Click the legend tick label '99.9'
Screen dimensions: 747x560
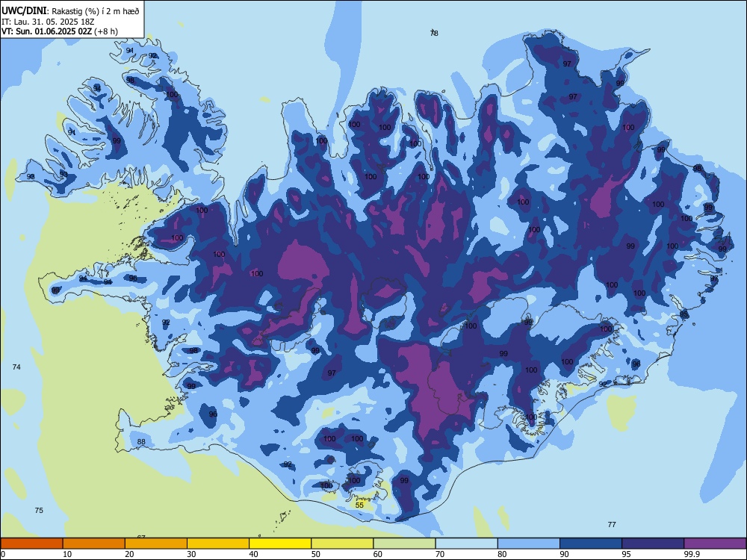(692, 554)
